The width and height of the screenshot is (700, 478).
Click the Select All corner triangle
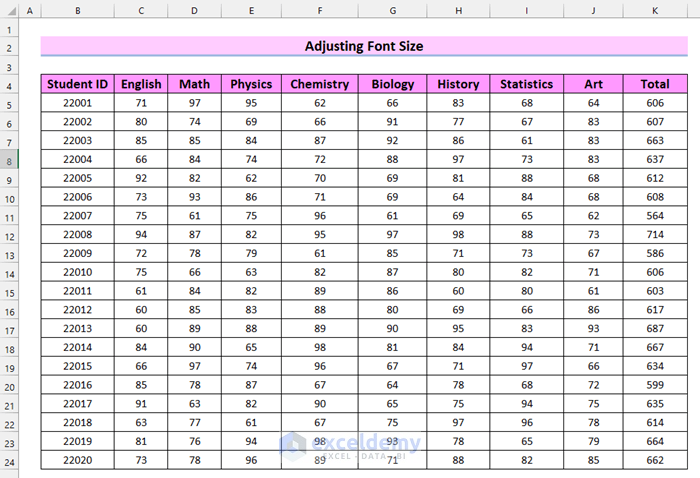tap(10, 10)
